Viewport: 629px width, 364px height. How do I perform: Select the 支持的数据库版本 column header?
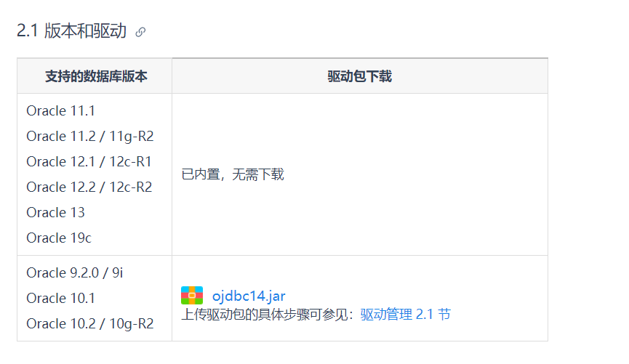[96, 76]
